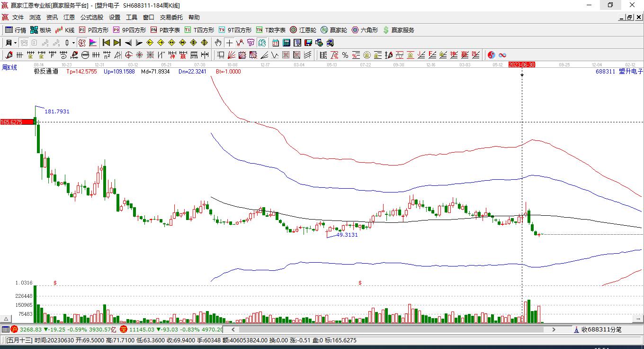
Task: Open the 公式选股 menu
Action: coord(91,18)
